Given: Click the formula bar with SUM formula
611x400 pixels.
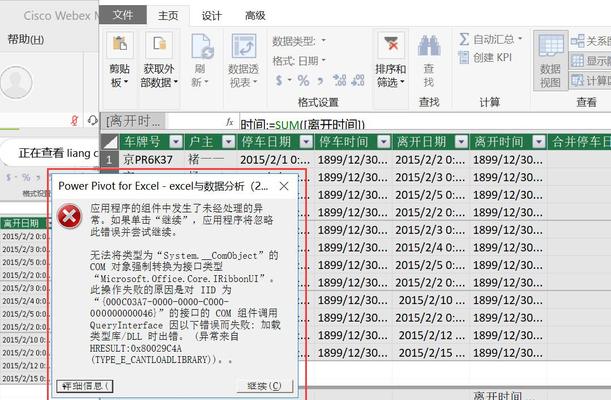Looking at the screenshot, I should pyautogui.click(x=425, y=124).
